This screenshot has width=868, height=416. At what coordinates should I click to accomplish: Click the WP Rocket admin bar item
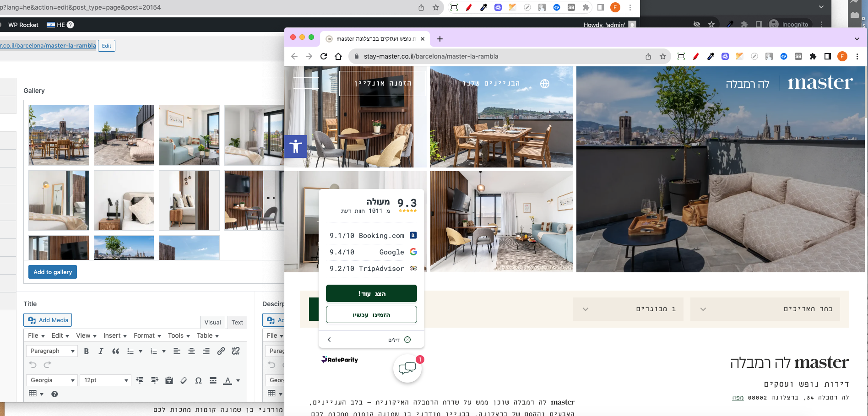pos(23,25)
